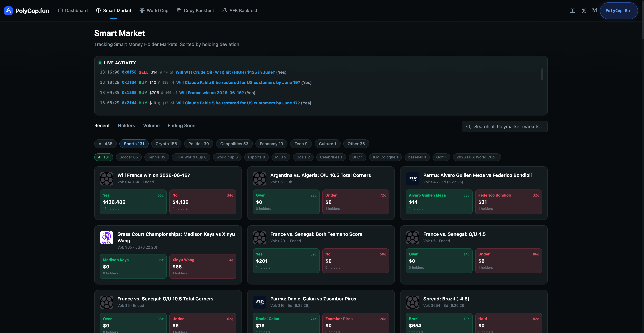This screenshot has width=644, height=333.
Task: Filter by Tennis 32 subcategory
Action: pos(156,157)
